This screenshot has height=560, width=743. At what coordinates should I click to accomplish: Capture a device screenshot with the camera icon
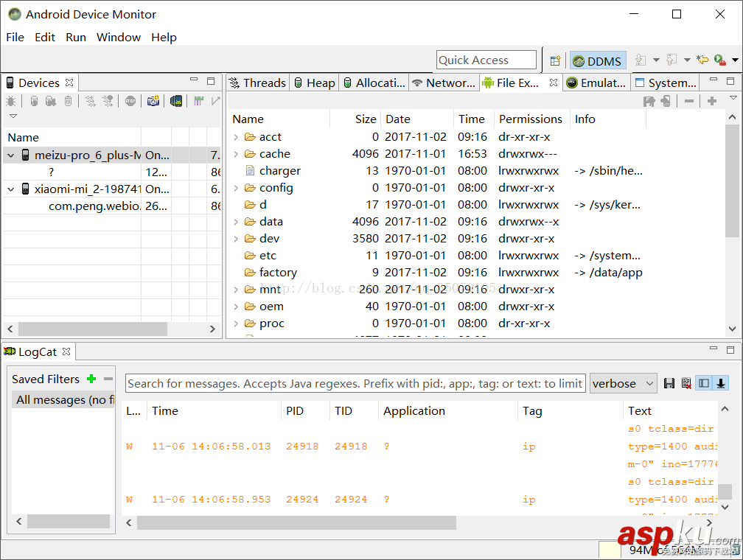(154, 101)
